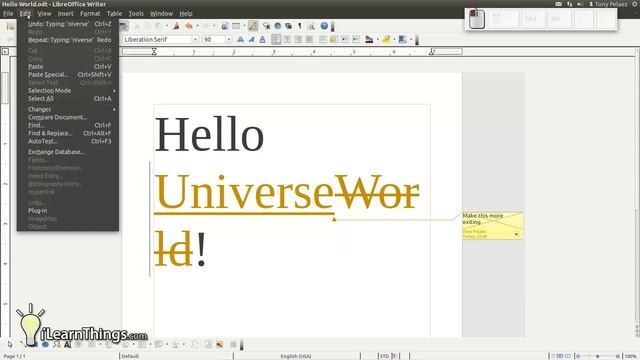Toggle Bullets list icon

tap(334, 40)
